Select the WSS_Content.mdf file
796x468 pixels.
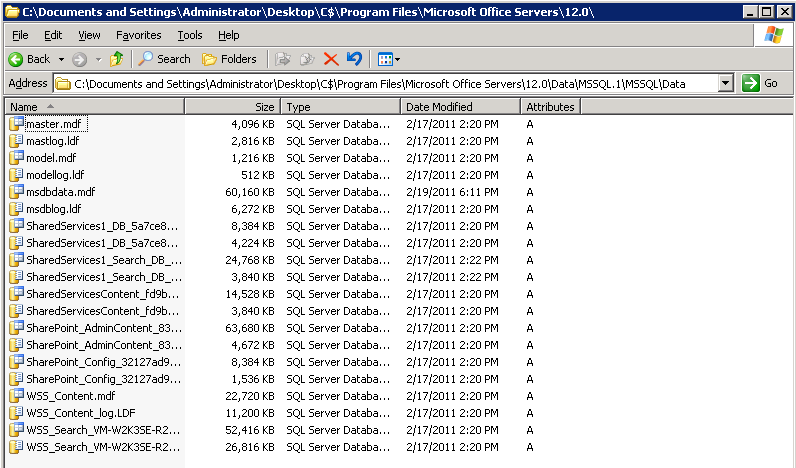click(x=71, y=396)
